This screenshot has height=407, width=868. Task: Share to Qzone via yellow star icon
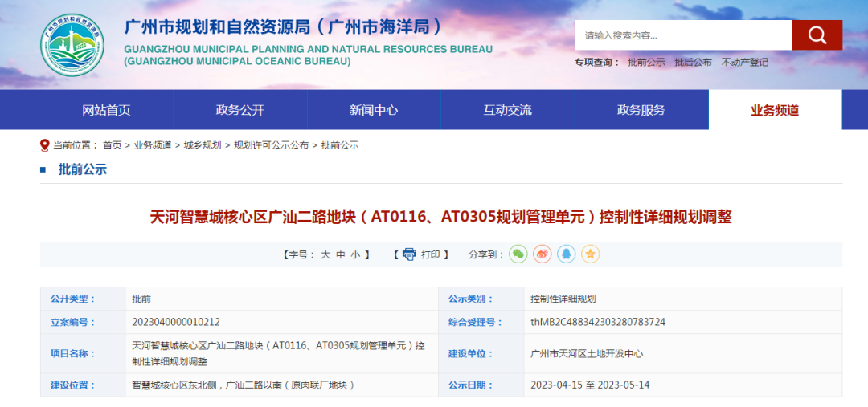(591, 254)
